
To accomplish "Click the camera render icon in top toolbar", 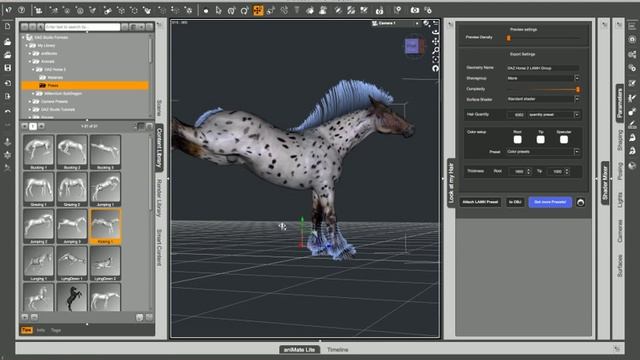I will 415,10.
